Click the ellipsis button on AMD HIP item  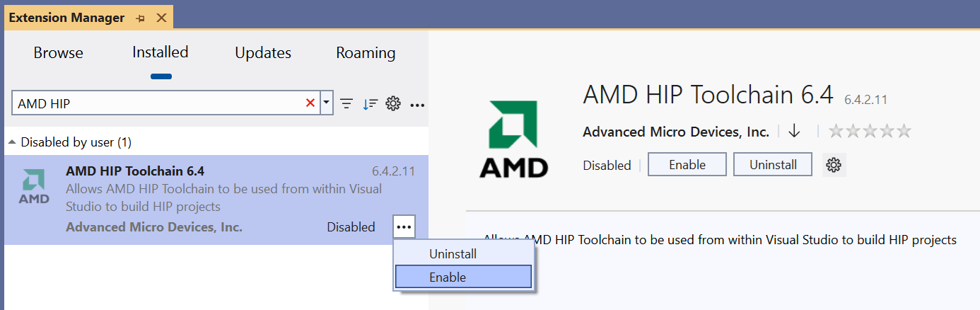click(404, 227)
